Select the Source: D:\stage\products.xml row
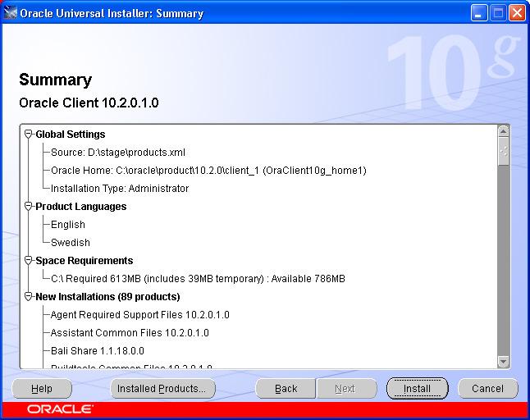The width and height of the screenshot is (530, 420). pyautogui.click(x=118, y=153)
